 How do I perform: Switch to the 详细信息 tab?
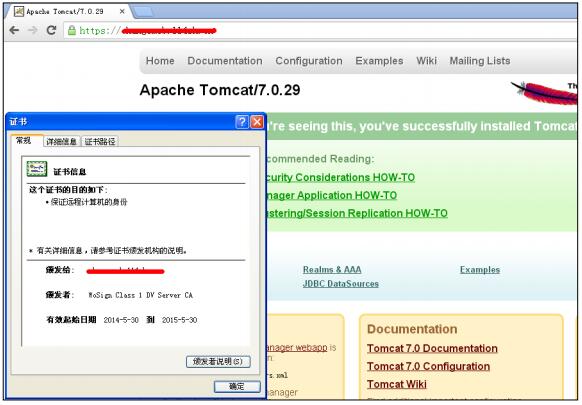click(62, 141)
